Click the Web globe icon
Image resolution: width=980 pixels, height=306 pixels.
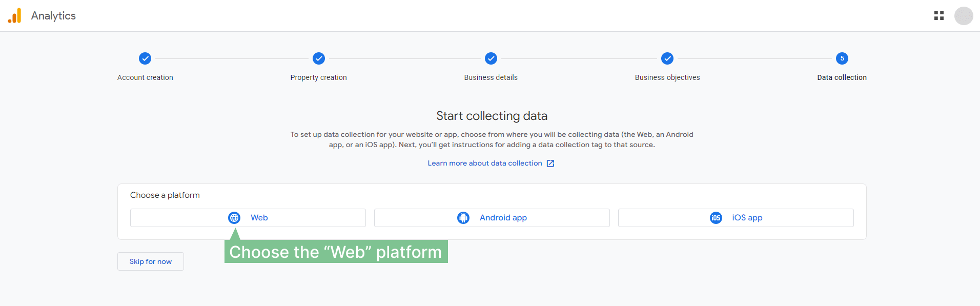point(234,218)
